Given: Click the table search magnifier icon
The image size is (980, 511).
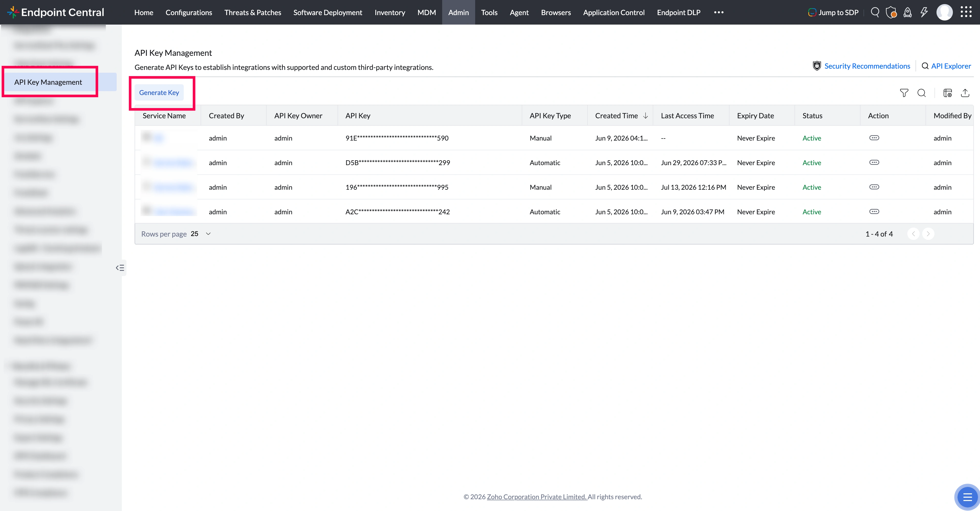Looking at the screenshot, I should tap(921, 92).
